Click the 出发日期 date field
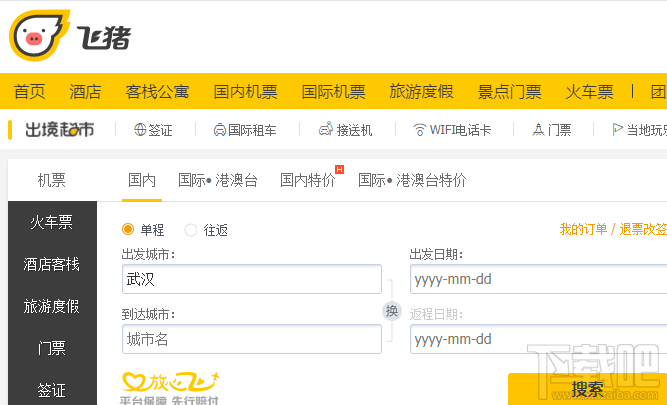The height and width of the screenshot is (405, 667). tap(539, 279)
